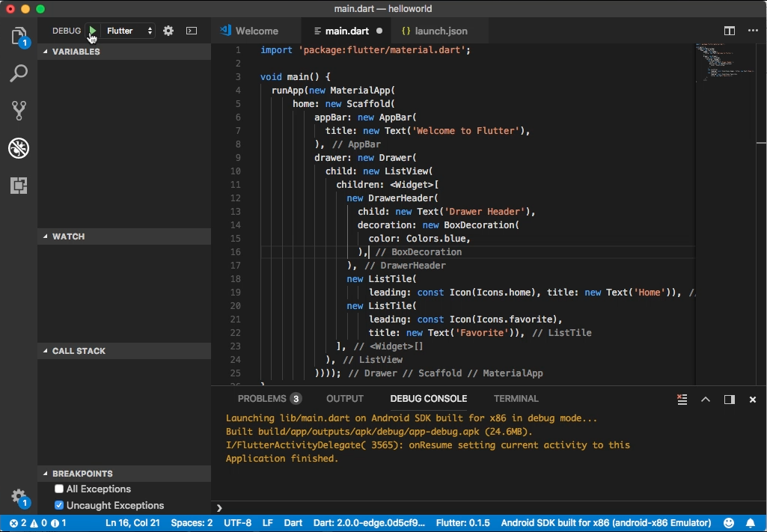Open the PROBLEMS panel tab
The width and height of the screenshot is (767, 532).
point(269,399)
